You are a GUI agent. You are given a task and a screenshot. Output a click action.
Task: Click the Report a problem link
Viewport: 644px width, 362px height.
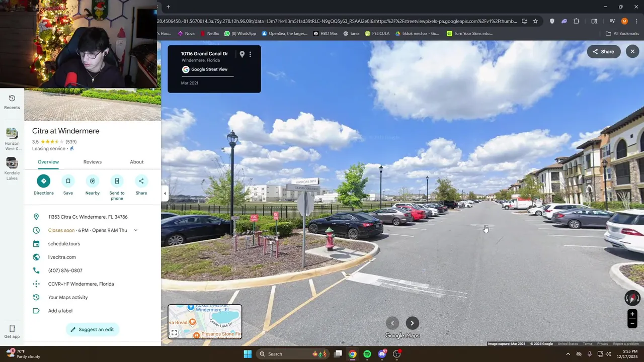click(x=626, y=344)
